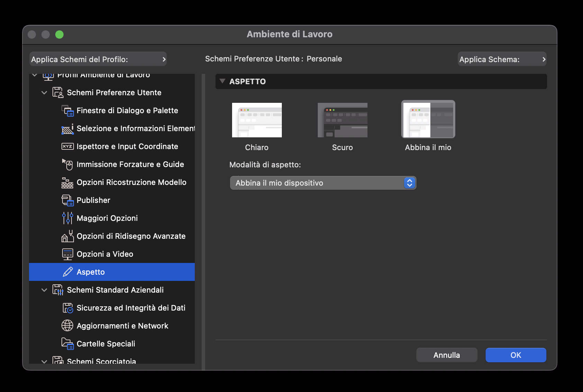Image resolution: width=583 pixels, height=392 pixels.
Task: Collapse the Schemi Standard Aziendali tree node
Action: 44,290
